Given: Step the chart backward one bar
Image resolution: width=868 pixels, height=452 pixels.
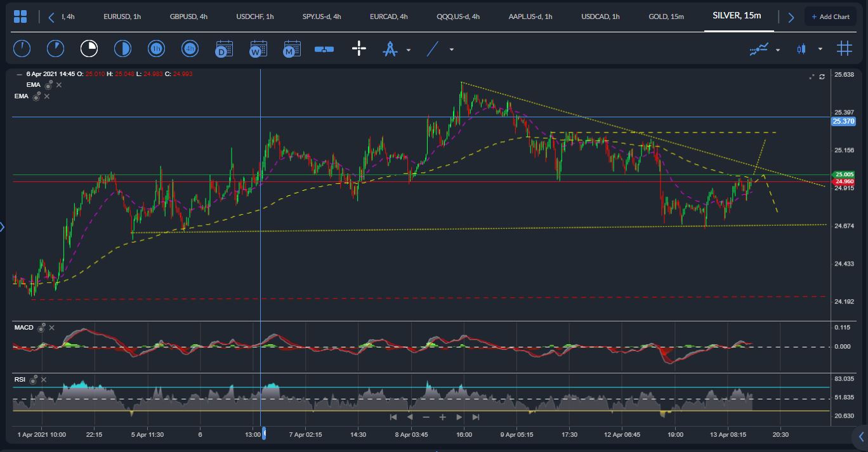Looking at the screenshot, I should 409,417.
